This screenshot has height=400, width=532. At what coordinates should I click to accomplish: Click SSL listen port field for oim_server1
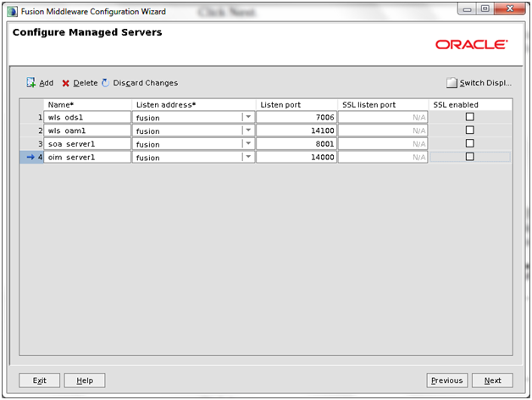[x=383, y=157]
